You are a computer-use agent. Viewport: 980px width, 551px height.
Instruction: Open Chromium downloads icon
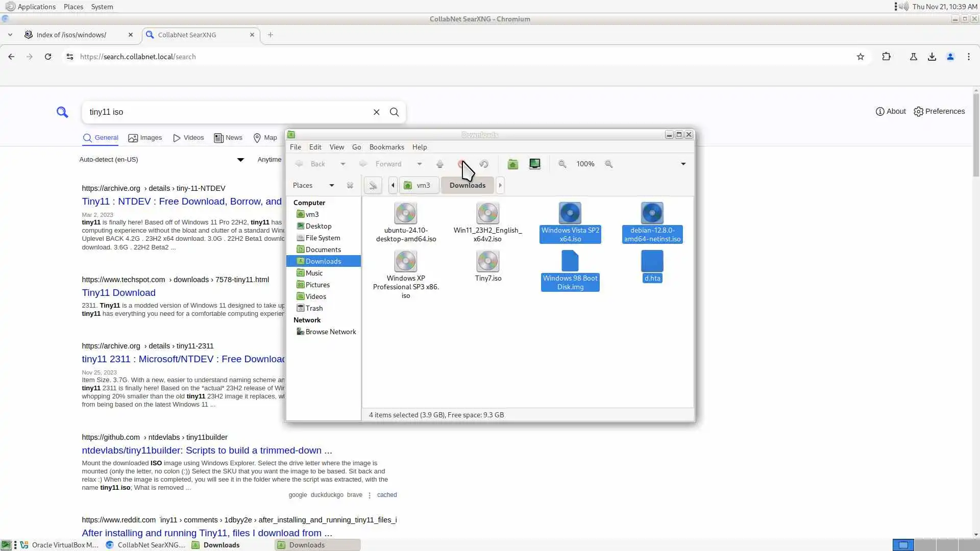(x=932, y=57)
